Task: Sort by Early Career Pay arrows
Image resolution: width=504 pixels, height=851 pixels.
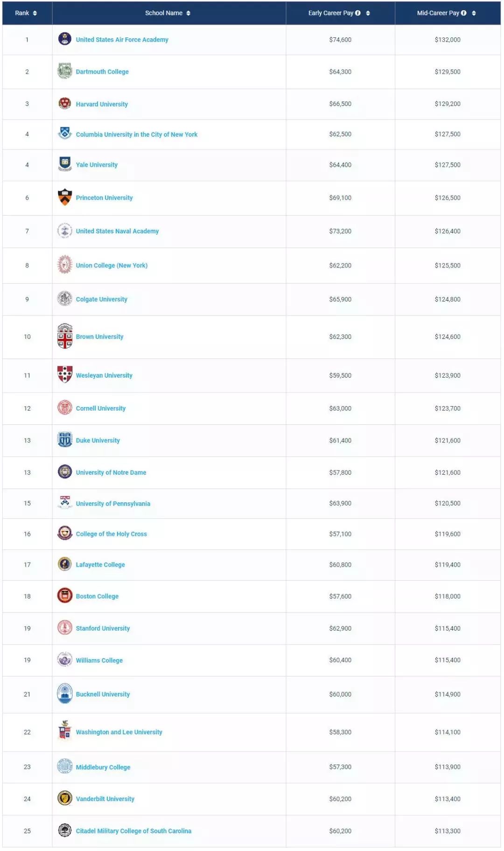Action: point(368,13)
